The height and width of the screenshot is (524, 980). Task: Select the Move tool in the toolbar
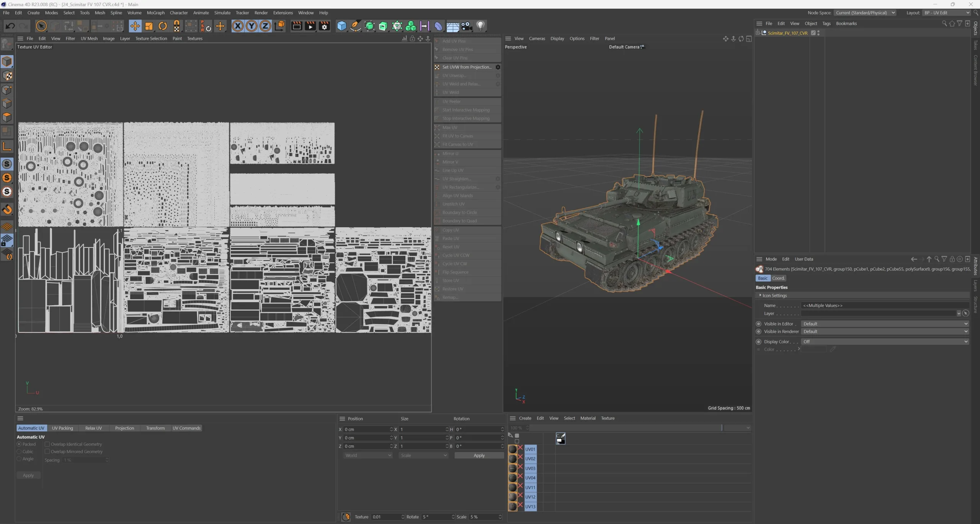[x=135, y=26]
